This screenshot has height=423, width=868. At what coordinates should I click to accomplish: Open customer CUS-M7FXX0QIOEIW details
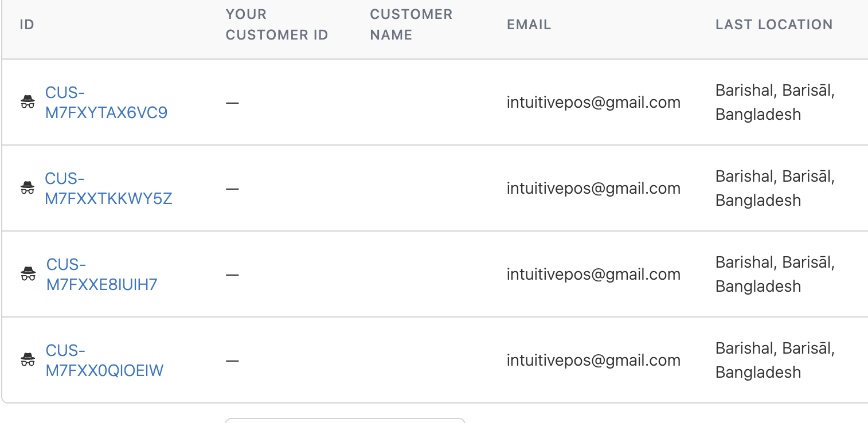click(x=104, y=361)
